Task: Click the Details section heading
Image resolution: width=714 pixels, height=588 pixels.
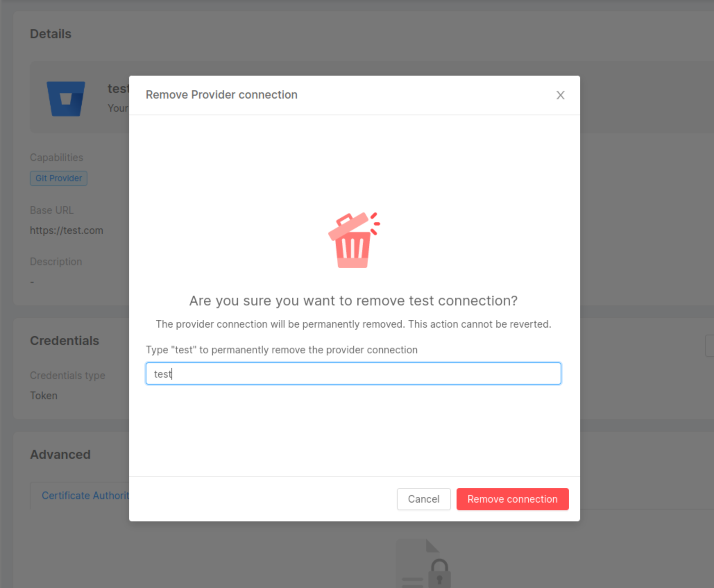Action: (x=51, y=34)
